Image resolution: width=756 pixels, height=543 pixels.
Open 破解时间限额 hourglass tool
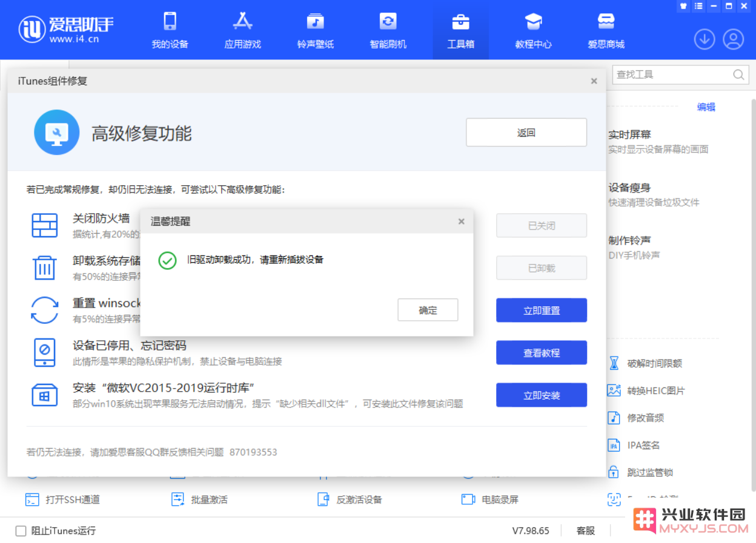(614, 363)
